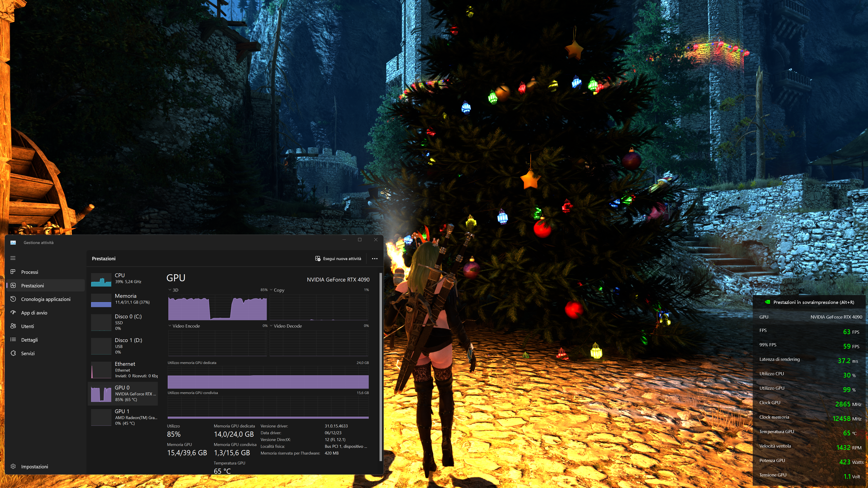Click the NVIDIA GeForce RTX 4090 heading
The image size is (868, 488).
(338, 279)
